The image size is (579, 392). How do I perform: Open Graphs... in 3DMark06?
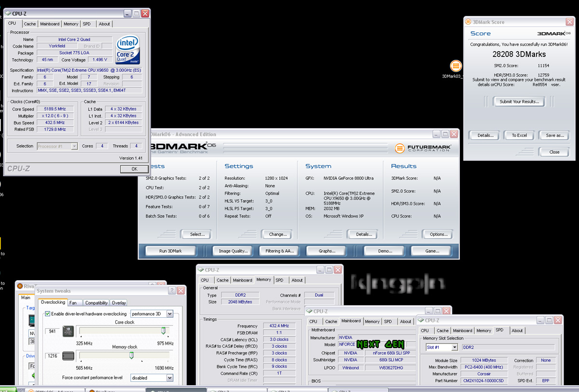click(327, 251)
